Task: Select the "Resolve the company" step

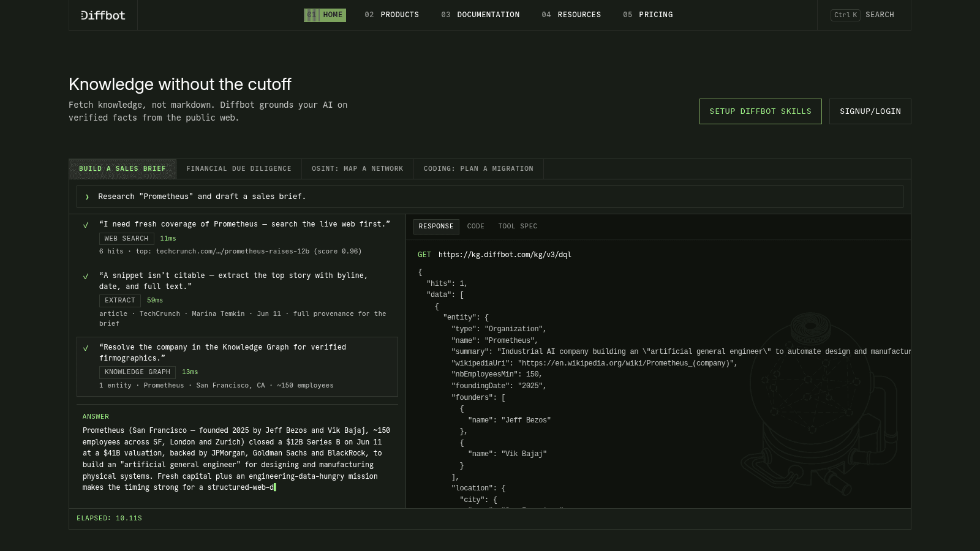Action: (x=237, y=367)
